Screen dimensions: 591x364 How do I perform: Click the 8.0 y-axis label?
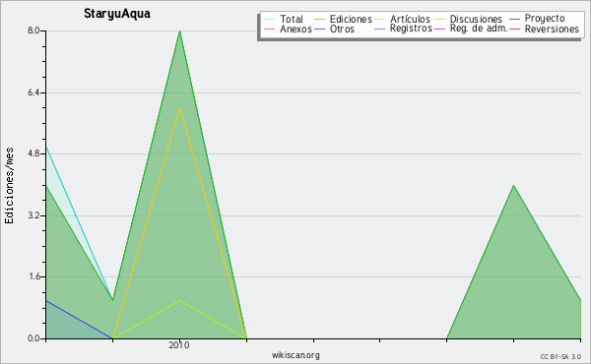(33, 30)
